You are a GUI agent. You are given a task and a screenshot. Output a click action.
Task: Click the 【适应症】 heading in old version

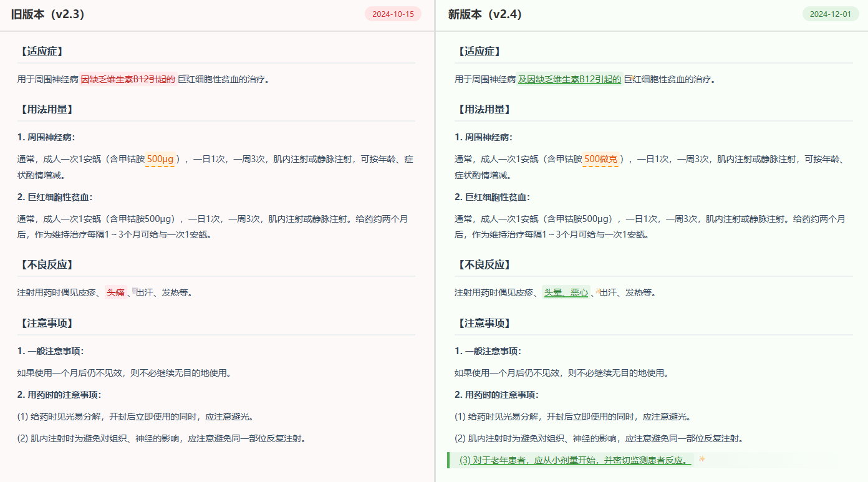(43, 51)
